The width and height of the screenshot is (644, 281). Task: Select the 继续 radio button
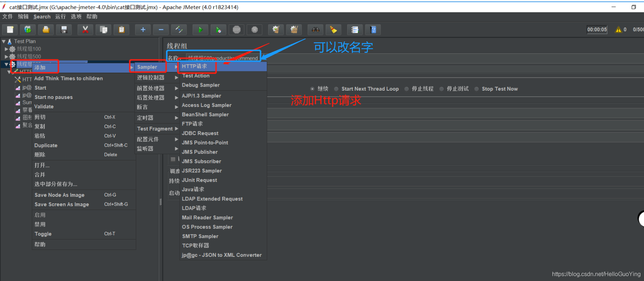[x=312, y=89]
